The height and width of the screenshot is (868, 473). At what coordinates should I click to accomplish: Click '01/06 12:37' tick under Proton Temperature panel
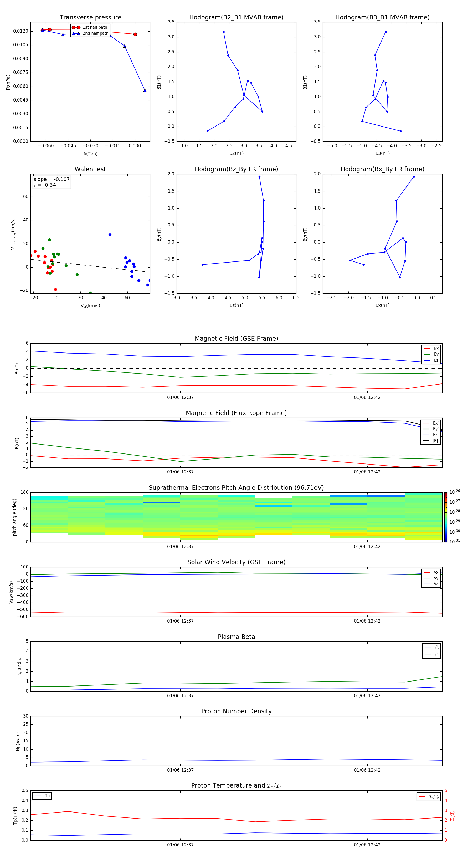(181, 845)
